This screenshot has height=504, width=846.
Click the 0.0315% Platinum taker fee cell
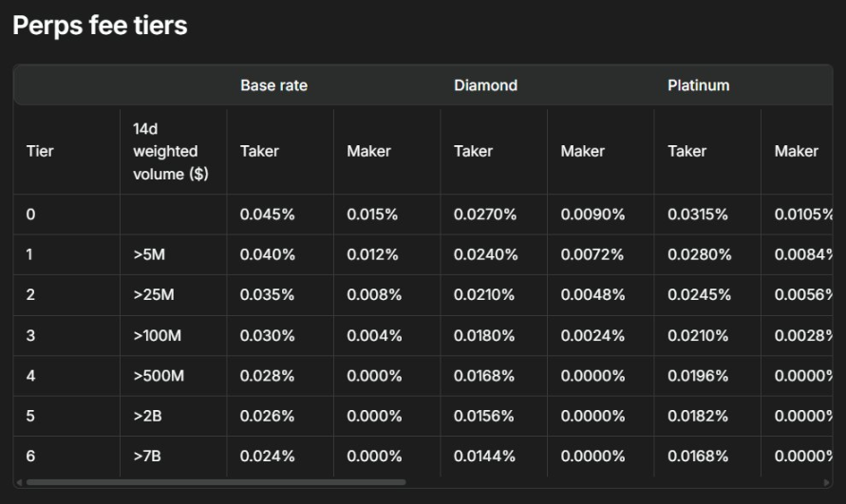pos(698,215)
